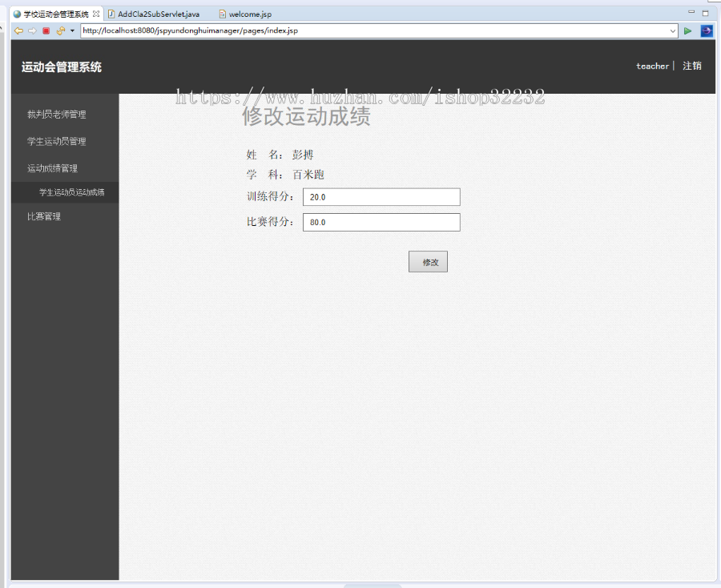This screenshot has height=588, width=721.
Task: Click the red stop loading icon
Action: [x=46, y=30]
